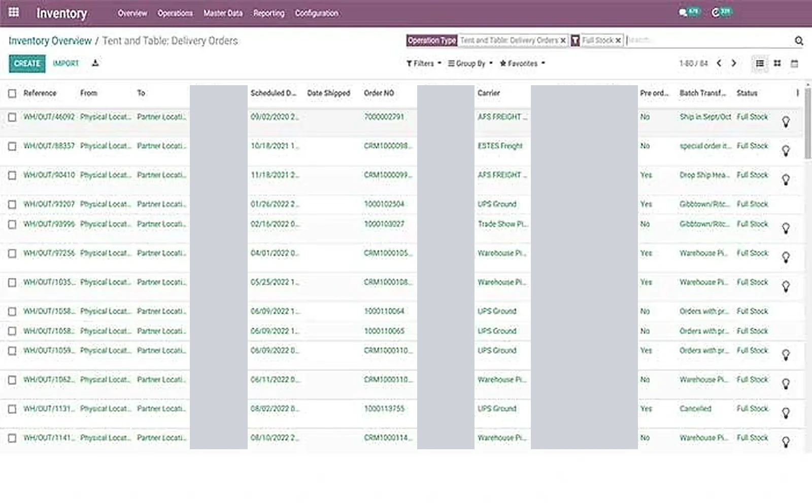Screen dimensions: 812x504
Task: Open the Reporting menu
Action: tap(269, 13)
